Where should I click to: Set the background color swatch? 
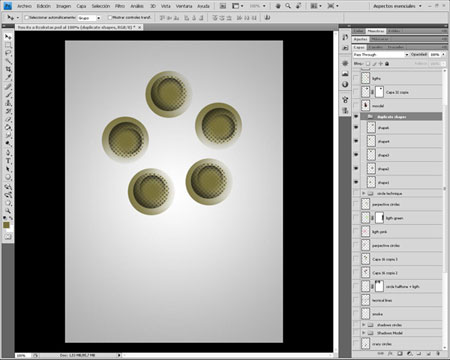(11, 230)
